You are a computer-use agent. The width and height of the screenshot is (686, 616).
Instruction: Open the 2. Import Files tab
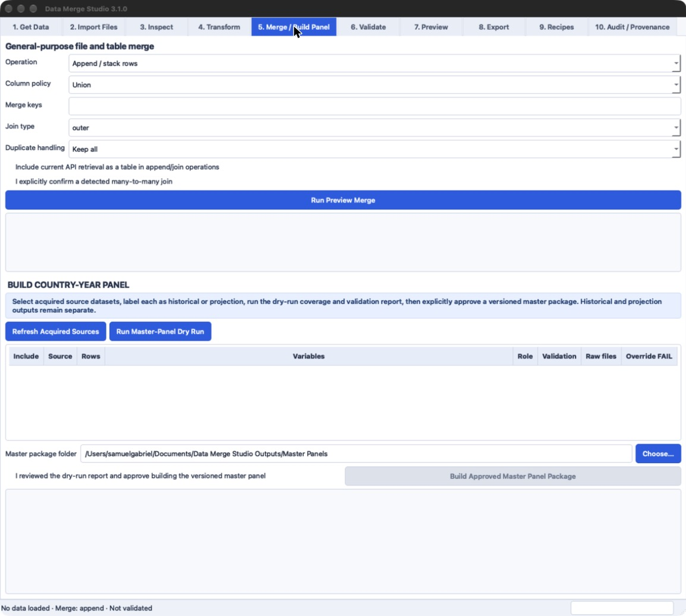click(x=93, y=27)
